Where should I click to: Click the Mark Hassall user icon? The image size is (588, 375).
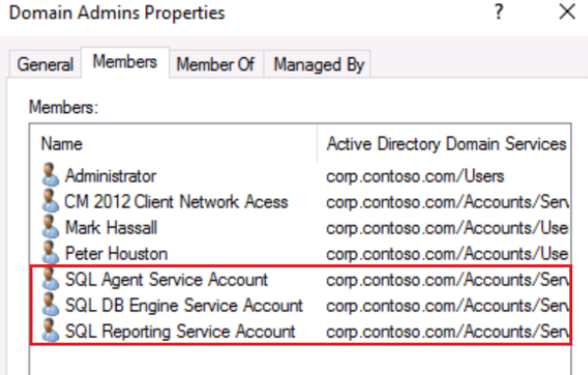pos(50,227)
